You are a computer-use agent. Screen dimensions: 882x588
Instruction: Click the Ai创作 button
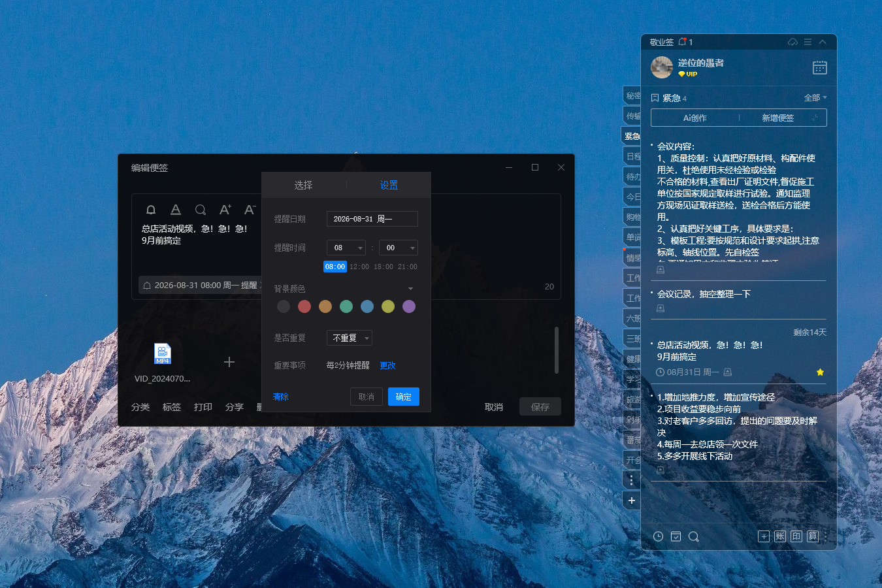point(694,118)
